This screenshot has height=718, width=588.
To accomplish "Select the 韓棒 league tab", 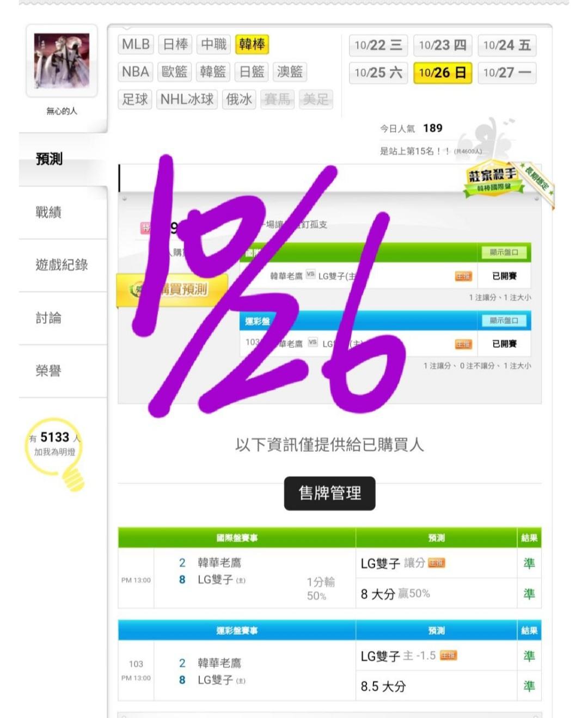I will 252,44.
